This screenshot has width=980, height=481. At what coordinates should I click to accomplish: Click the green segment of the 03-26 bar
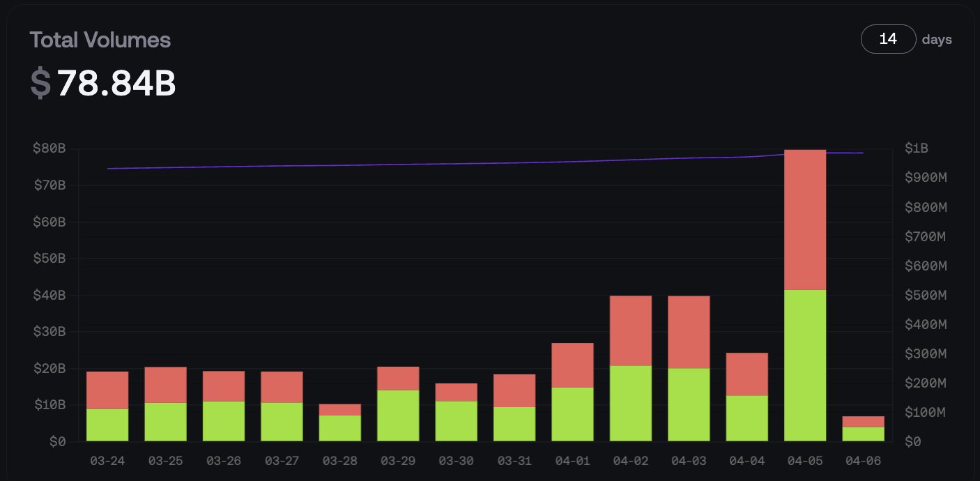[224, 421]
